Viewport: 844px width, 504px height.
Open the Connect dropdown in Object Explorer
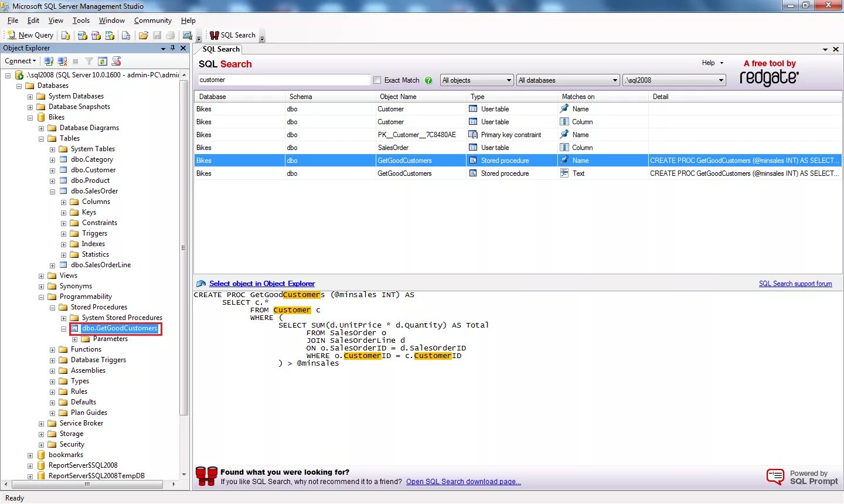pos(21,61)
